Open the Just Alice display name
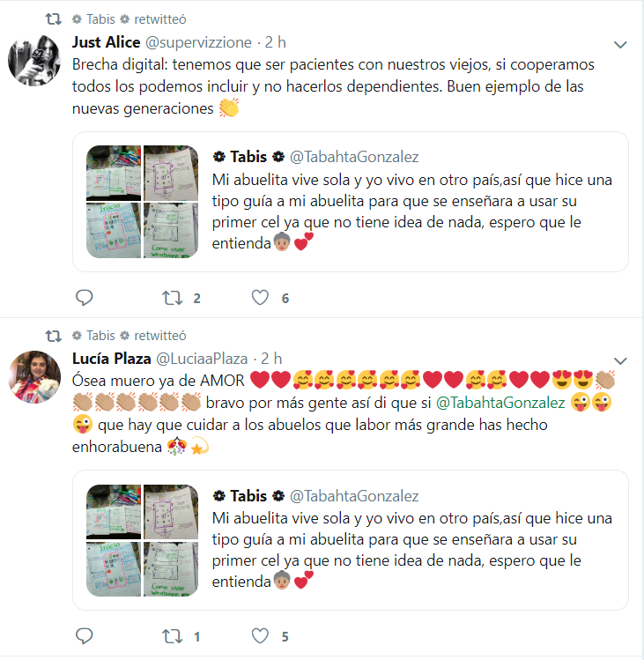Image resolution: width=644 pixels, height=660 pixels. 106,42
